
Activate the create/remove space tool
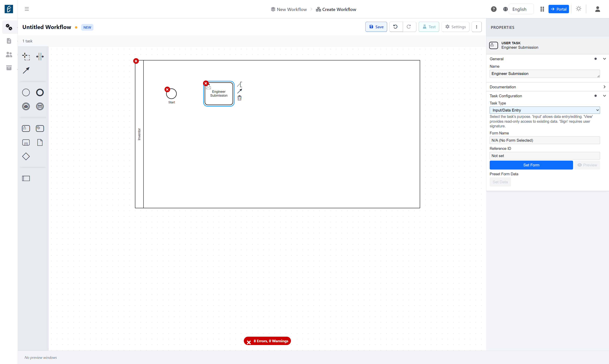coord(40,56)
